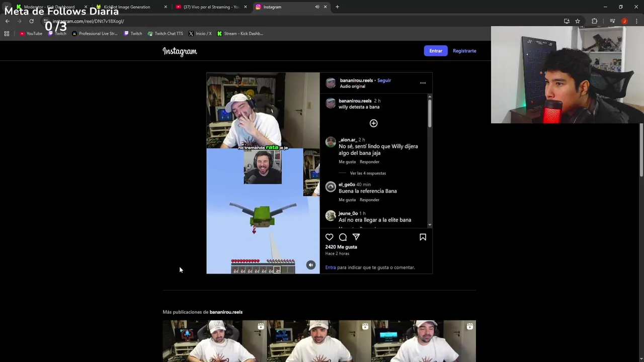Open the three-dot more options on reel
This screenshot has width=644, height=362.
[423, 83]
